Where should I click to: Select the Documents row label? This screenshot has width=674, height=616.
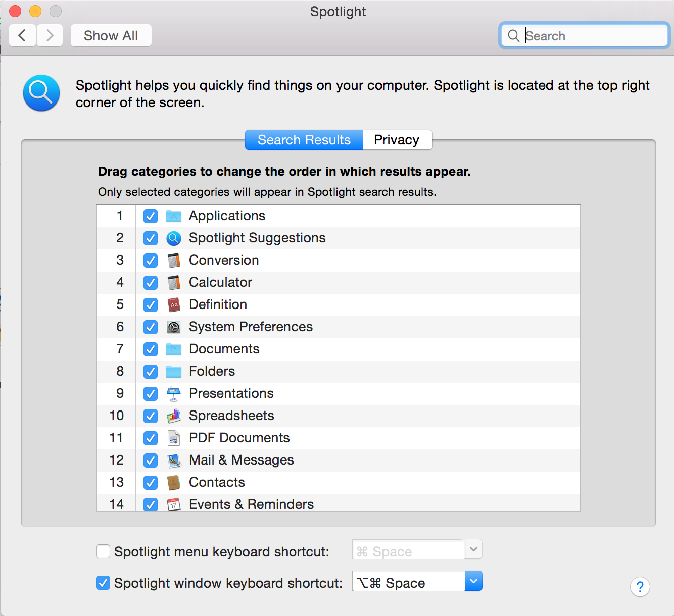pos(224,349)
